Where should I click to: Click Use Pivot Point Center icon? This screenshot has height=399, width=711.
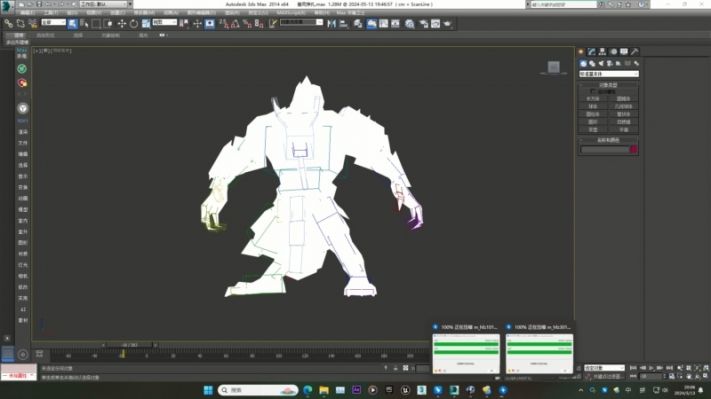184,24
